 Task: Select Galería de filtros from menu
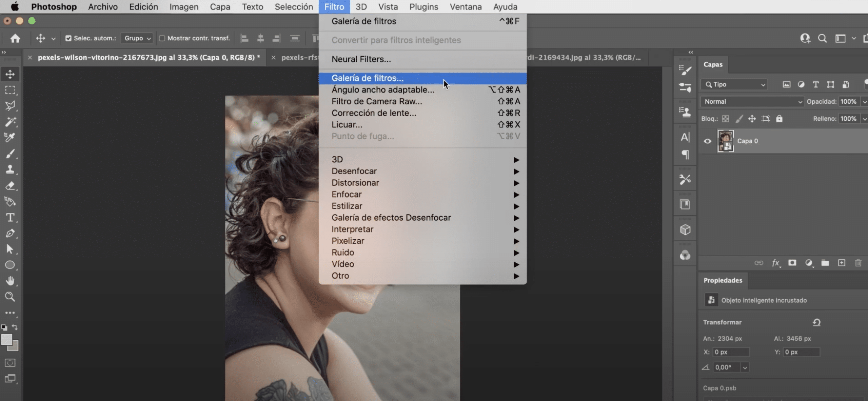click(x=367, y=77)
